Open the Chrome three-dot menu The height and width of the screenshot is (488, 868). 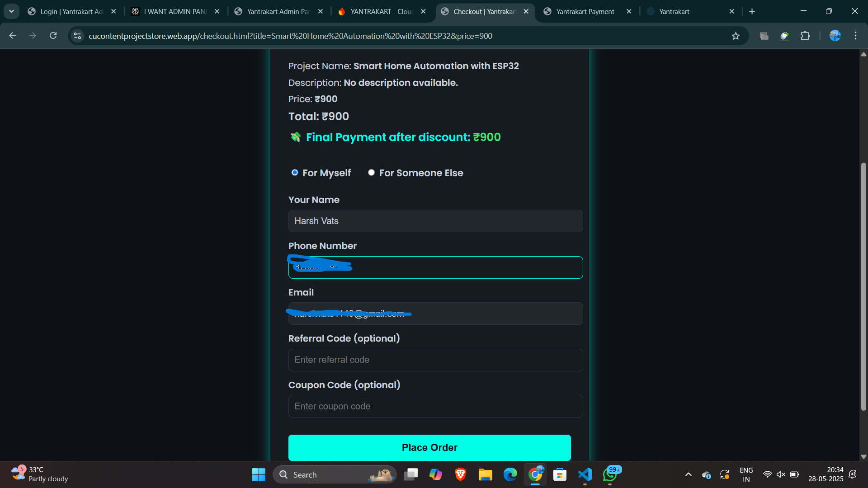click(x=855, y=36)
